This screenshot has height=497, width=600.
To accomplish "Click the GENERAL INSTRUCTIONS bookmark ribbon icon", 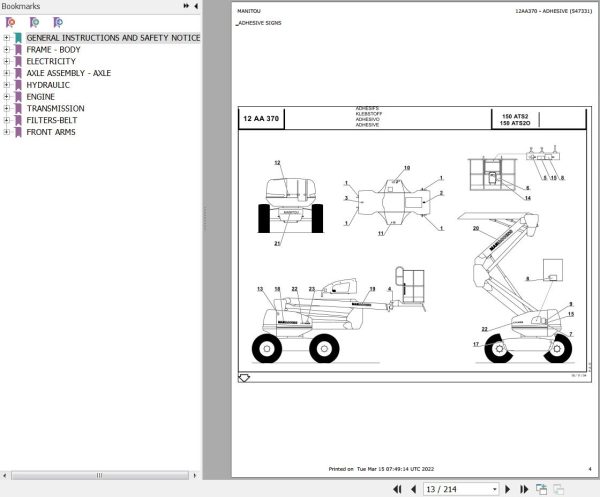I will 18,38.
